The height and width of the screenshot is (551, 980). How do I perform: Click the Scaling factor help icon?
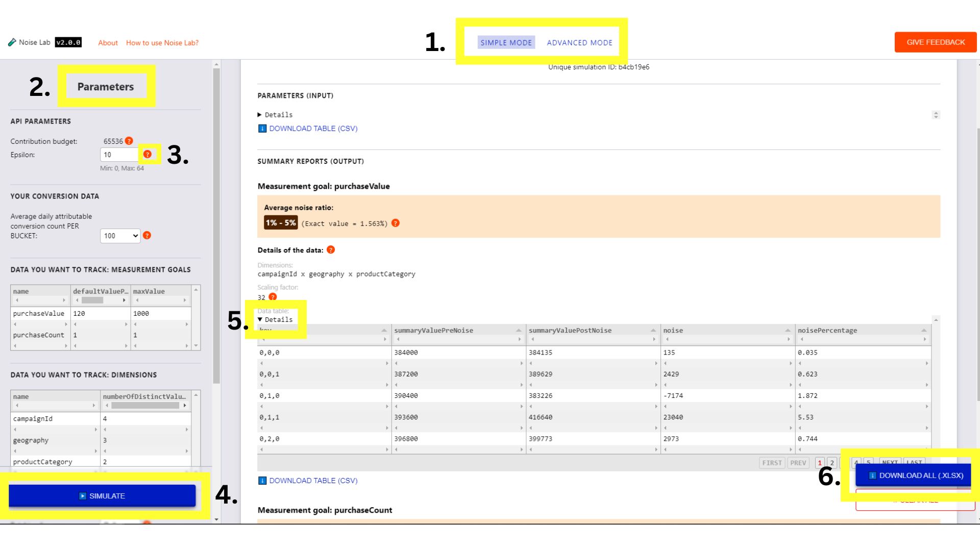(x=273, y=297)
